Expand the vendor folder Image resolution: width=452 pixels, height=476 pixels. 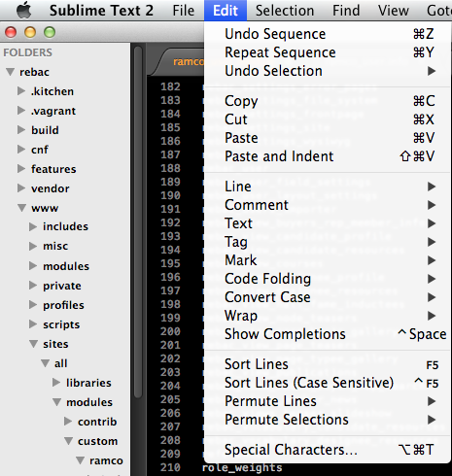(x=21, y=188)
